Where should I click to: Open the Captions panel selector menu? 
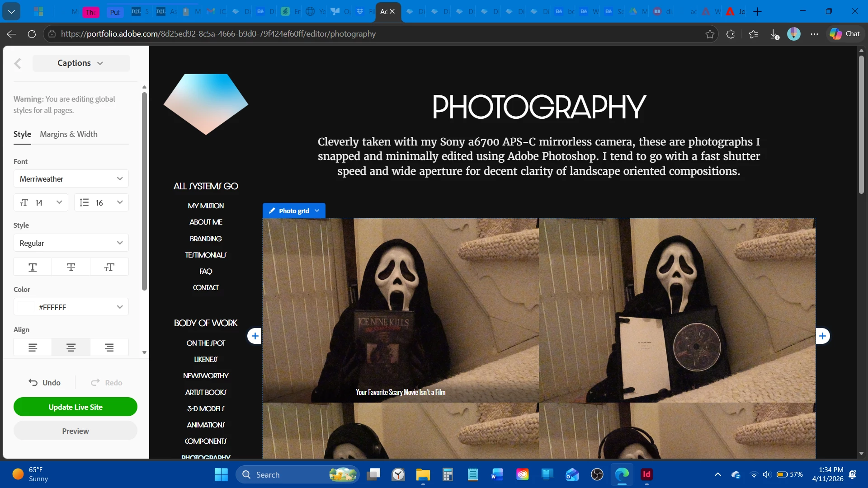click(81, 63)
